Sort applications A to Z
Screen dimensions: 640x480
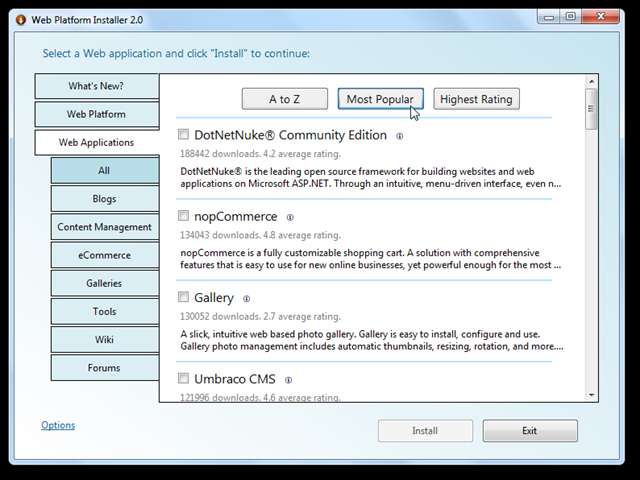[x=284, y=99]
